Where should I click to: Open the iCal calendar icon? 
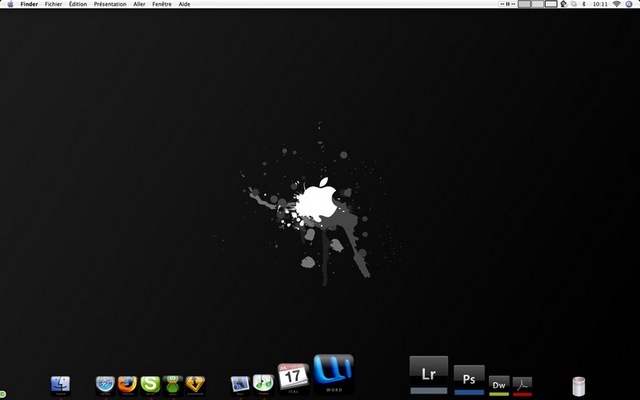293,377
